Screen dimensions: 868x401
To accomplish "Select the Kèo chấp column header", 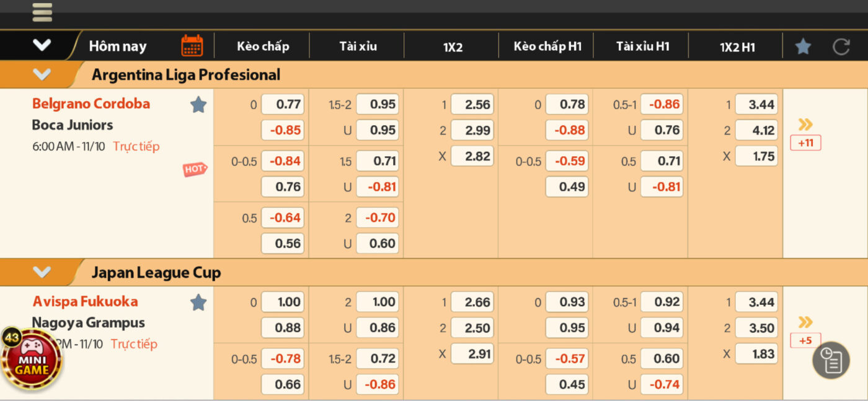I will pos(263,46).
